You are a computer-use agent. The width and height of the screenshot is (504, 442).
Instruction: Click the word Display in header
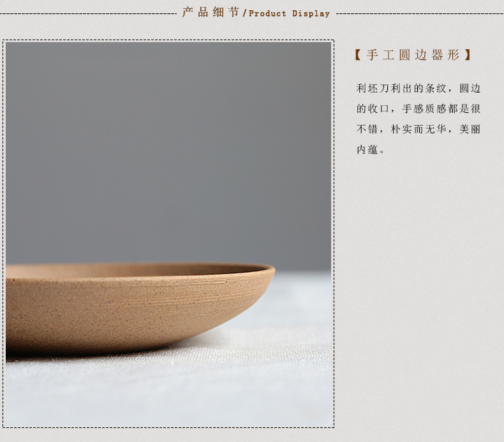tap(311, 13)
